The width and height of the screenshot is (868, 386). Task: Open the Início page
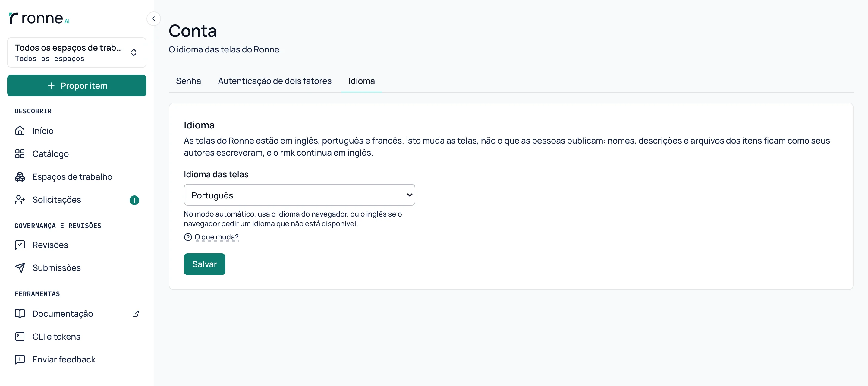[x=77, y=131]
